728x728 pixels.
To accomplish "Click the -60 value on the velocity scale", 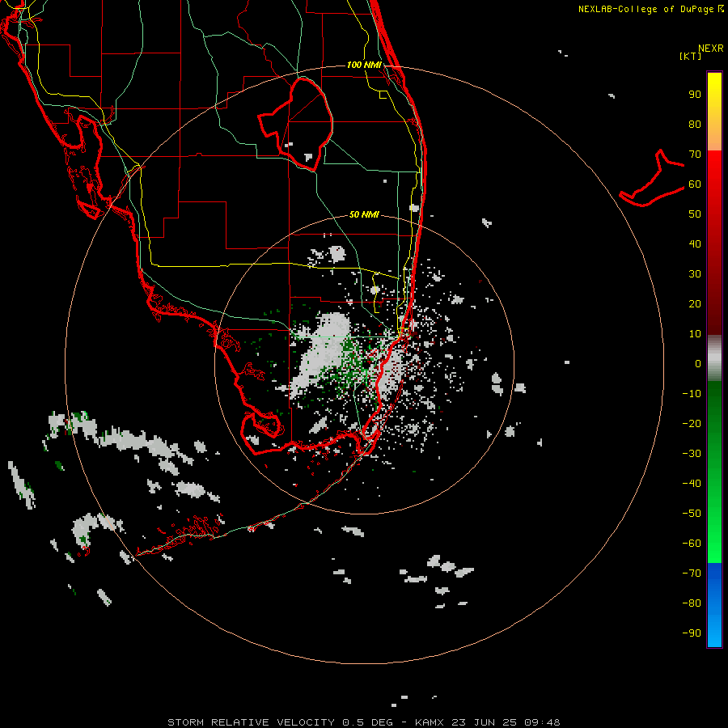I will pyautogui.click(x=692, y=544).
